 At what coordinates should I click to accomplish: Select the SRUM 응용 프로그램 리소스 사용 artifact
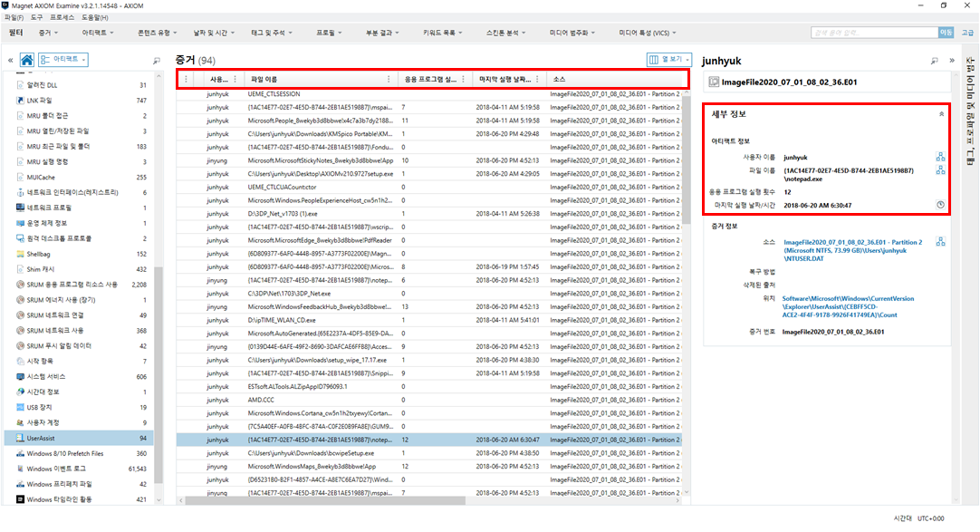[79, 285]
